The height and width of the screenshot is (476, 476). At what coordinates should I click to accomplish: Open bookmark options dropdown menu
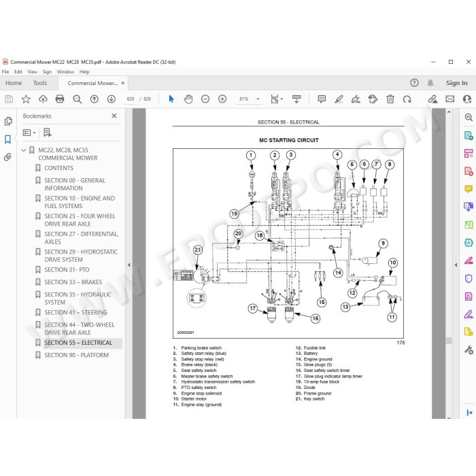(29, 133)
